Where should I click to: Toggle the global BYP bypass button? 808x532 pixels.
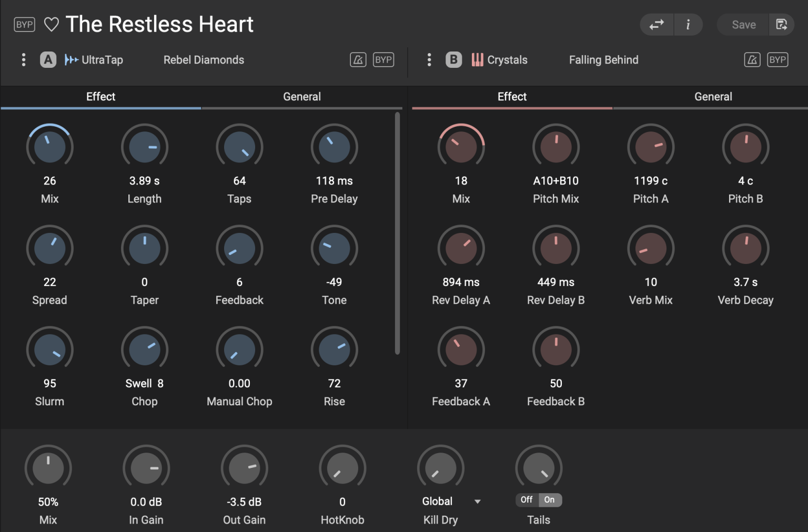[24, 25]
